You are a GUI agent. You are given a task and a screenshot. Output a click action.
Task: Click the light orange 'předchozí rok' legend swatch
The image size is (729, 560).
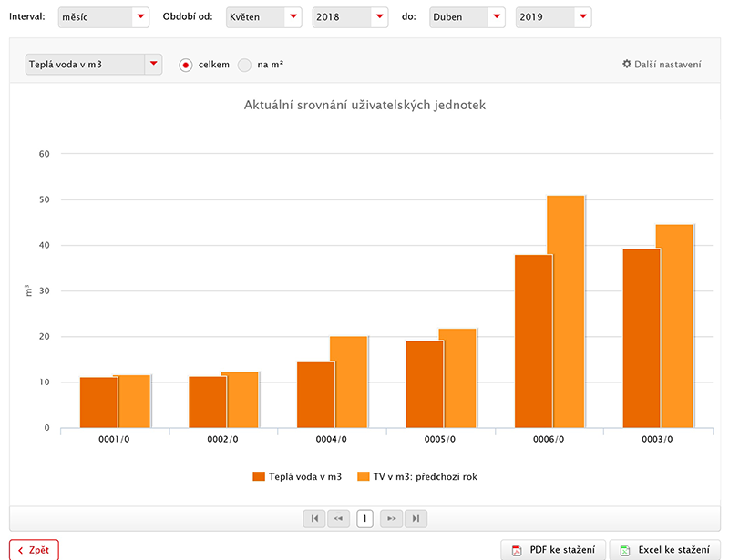point(363,476)
